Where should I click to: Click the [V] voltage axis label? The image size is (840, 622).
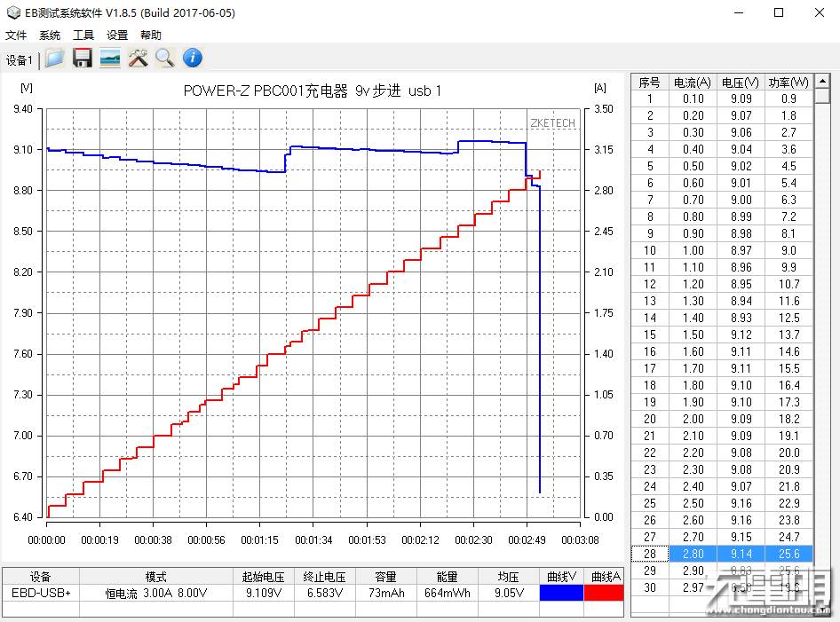tap(27, 88)
